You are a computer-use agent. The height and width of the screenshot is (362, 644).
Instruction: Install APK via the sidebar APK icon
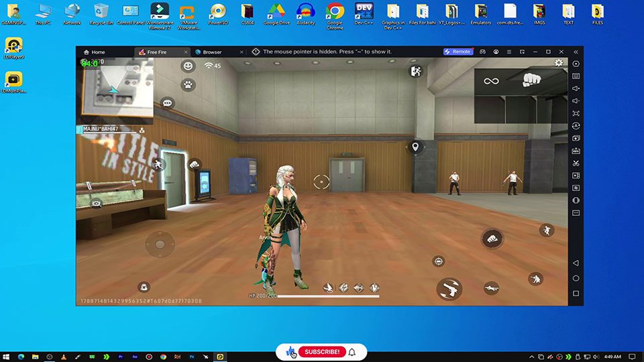576,151
